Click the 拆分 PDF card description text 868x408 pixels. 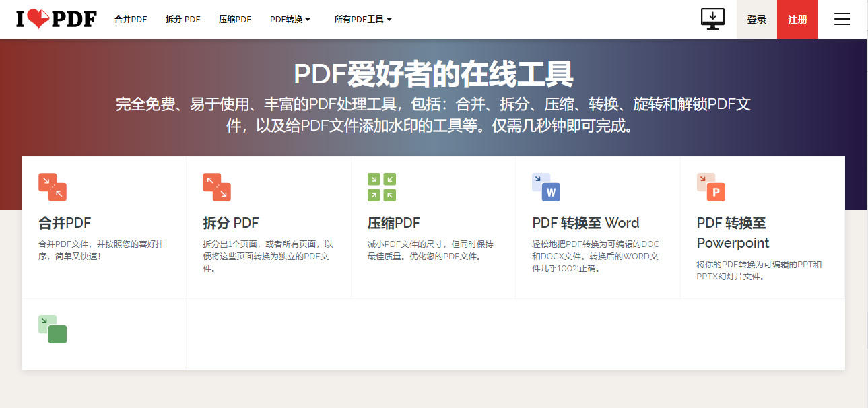(x=268, y=257)
